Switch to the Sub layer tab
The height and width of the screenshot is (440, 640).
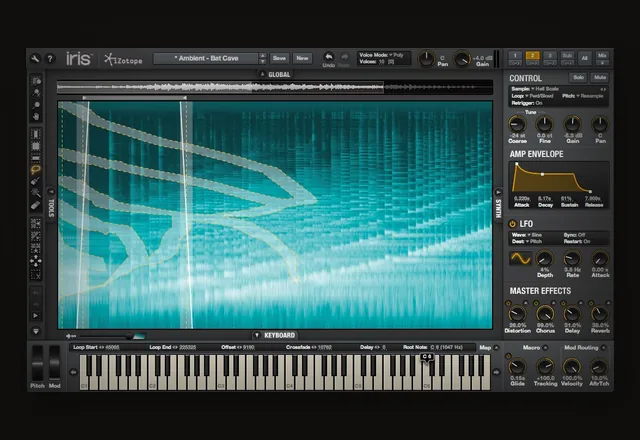tap(567, 58)
